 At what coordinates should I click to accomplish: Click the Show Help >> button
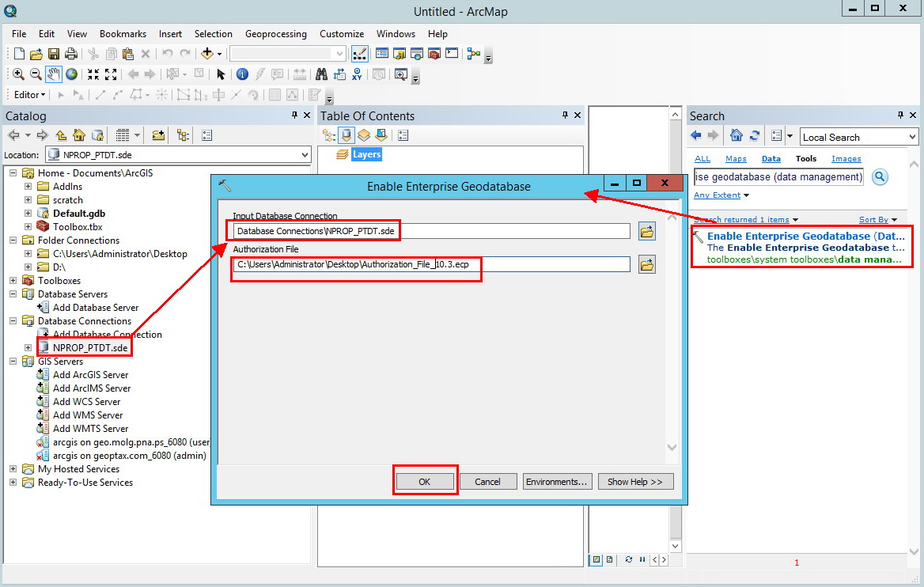[x=635, y=482]
